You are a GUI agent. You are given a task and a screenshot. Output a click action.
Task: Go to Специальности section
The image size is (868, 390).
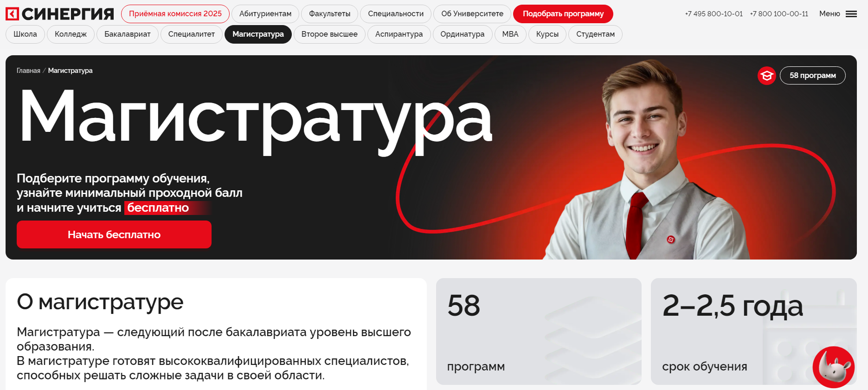click(396, 14)
